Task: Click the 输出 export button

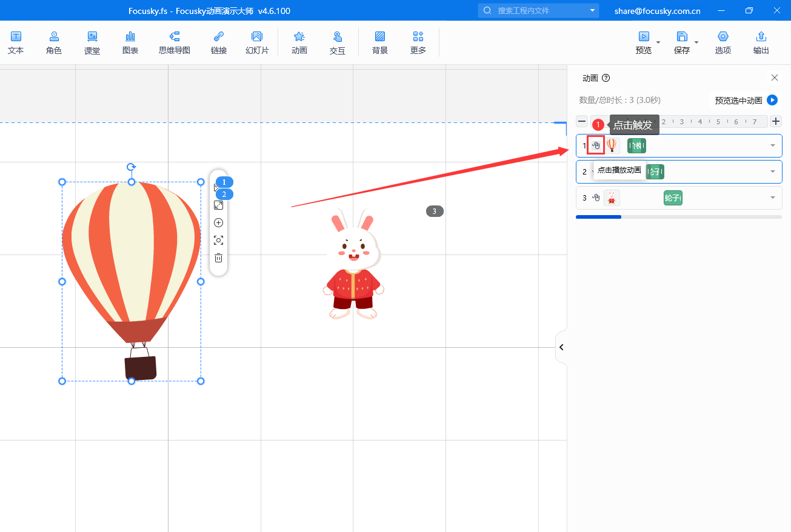Action: [x=761, y=42]
